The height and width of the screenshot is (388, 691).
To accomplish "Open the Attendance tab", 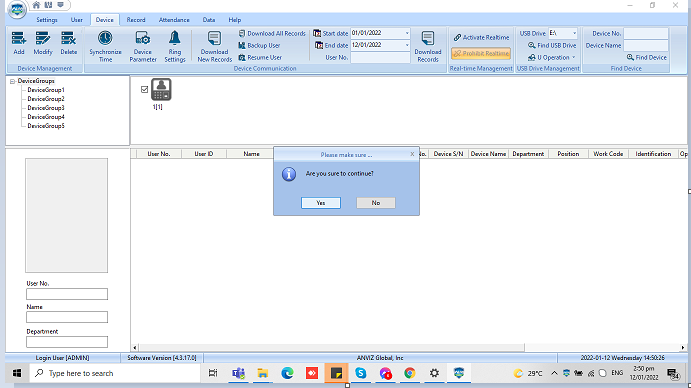I will 174,20.
